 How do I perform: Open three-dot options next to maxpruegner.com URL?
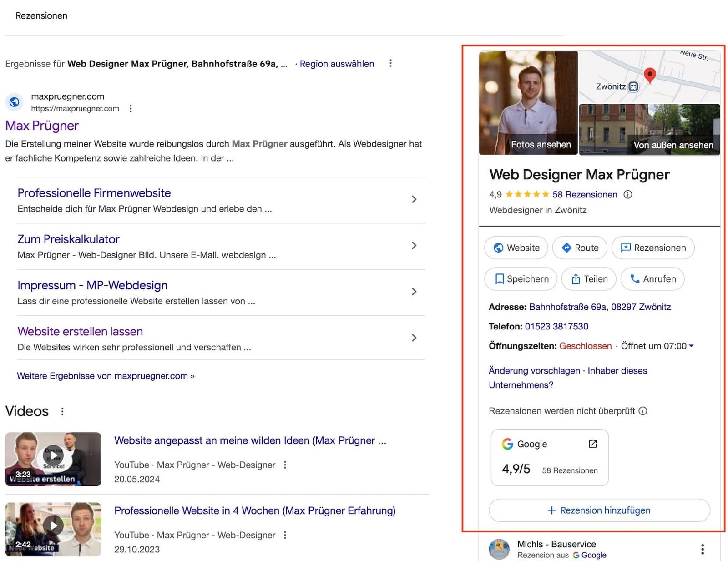131,108
